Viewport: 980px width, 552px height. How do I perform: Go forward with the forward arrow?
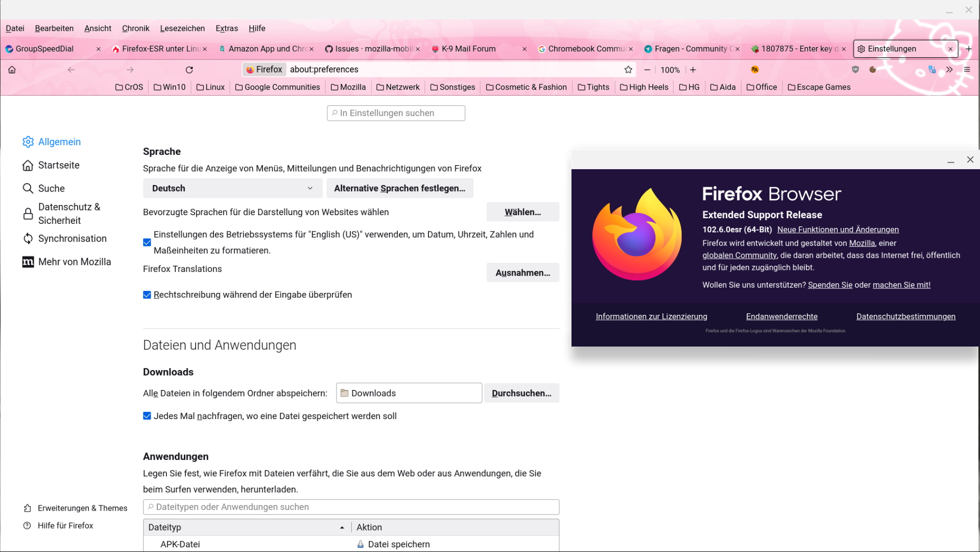pyautogui.click(x=130, y=70)
